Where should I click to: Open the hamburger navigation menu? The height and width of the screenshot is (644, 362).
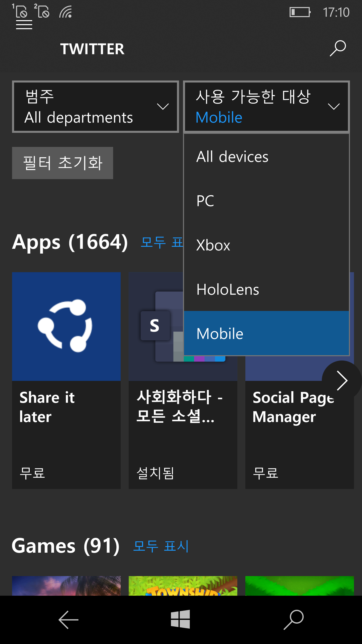[x=24, y=25]
